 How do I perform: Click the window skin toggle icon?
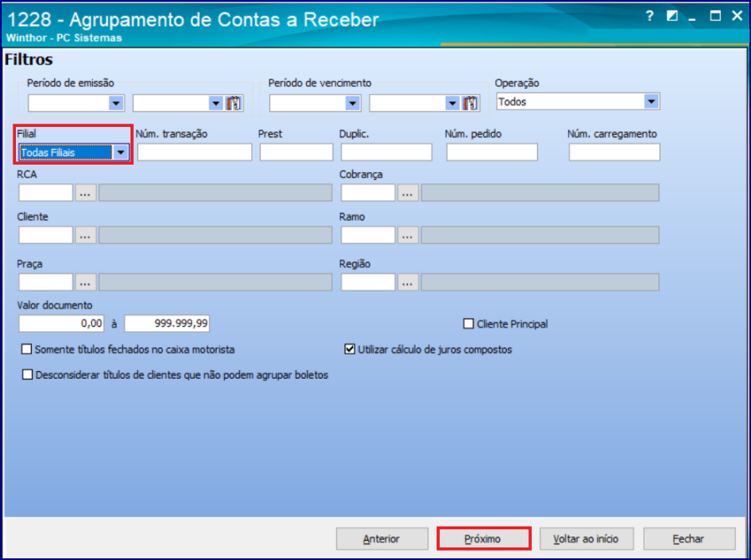[x=672, y=16]
